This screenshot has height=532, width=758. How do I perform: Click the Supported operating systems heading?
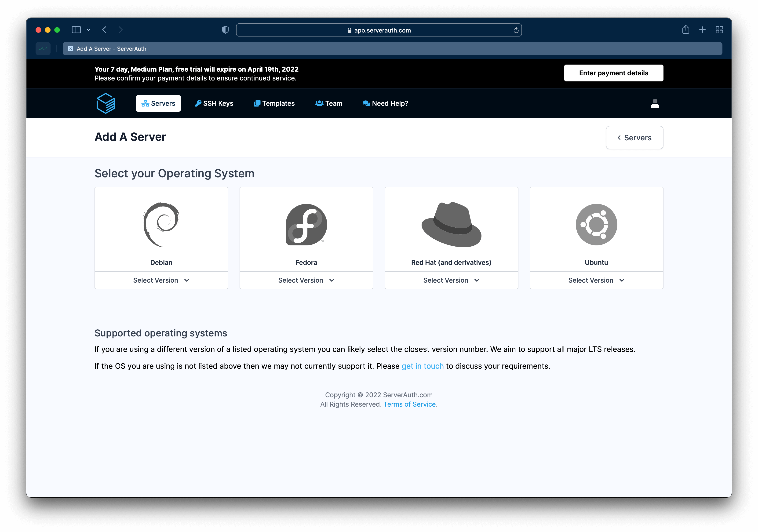161,333
